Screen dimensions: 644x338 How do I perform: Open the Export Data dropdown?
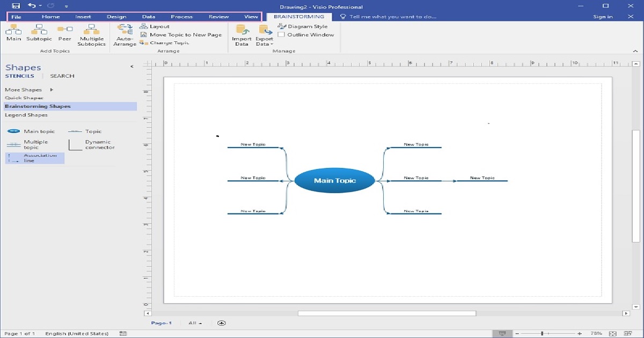[x=265, y=35]
